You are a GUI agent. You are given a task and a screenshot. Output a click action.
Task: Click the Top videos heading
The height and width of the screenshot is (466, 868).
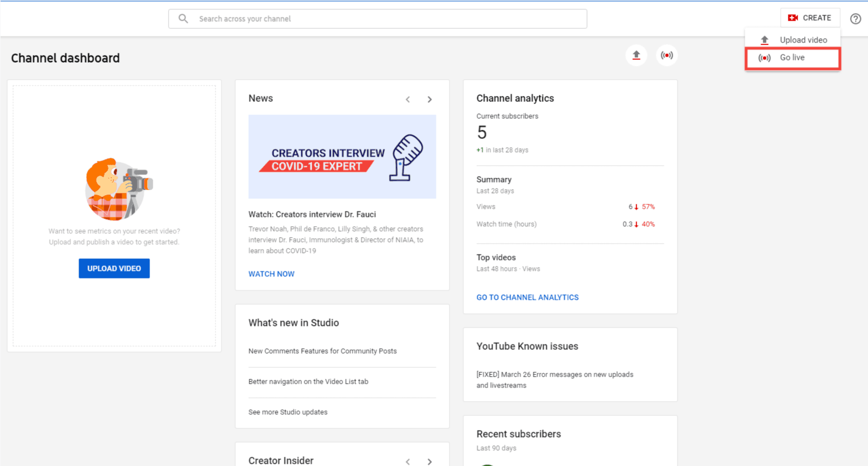[496, 257]
